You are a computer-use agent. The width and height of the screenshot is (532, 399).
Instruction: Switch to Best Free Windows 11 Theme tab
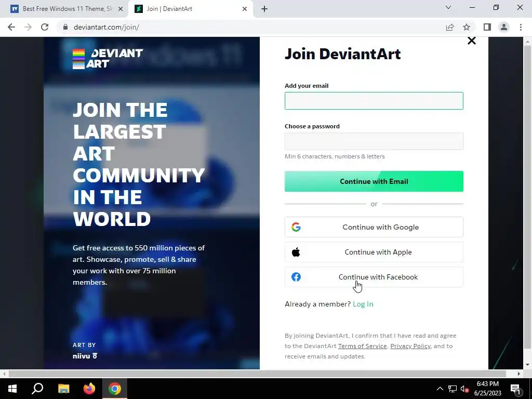click(64, 9)
